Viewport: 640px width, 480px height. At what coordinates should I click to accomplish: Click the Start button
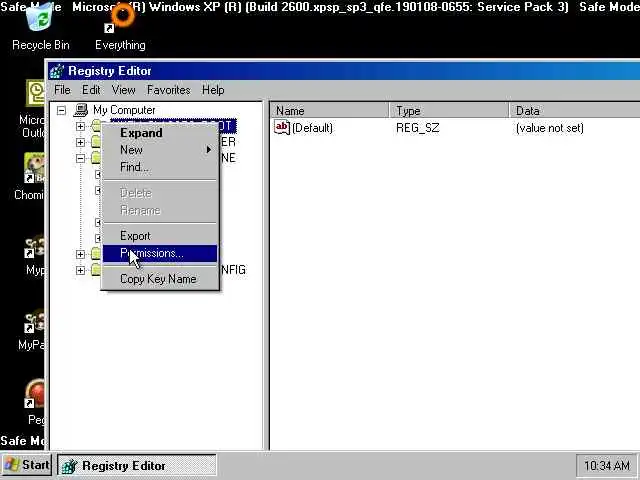point(27,465)
